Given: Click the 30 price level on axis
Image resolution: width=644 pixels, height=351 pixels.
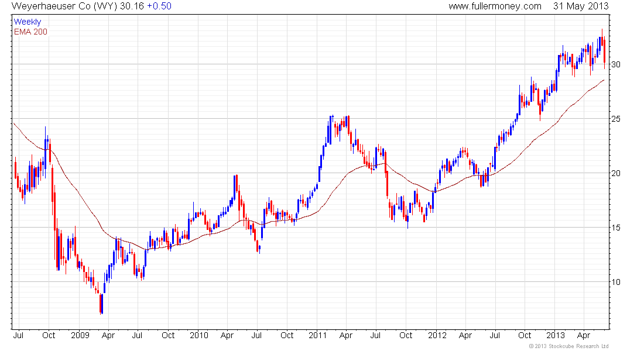Looking at the screenshot, I should pyautogui.click(x=616, y=64).
